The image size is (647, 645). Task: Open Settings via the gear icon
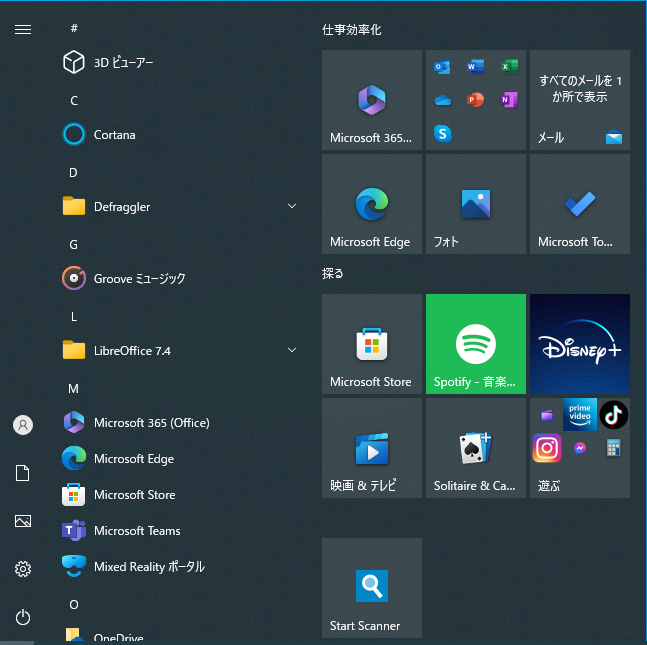click(x=23, y=569)
